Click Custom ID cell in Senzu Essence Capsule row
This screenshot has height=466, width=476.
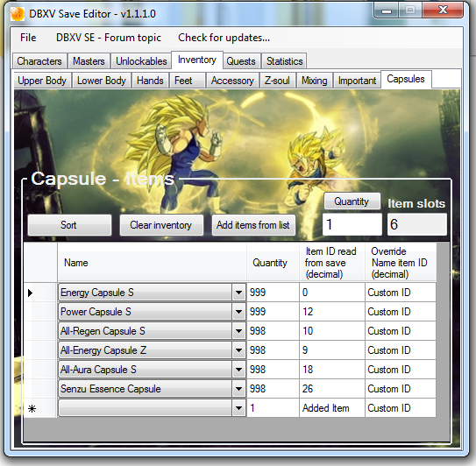(x=401, y=389)
